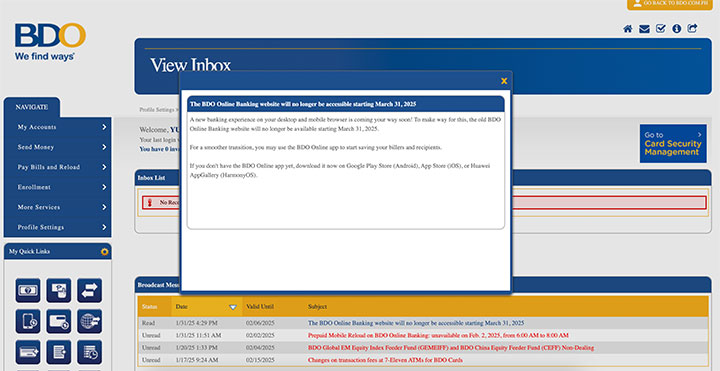This screenshot has width=720, height=371.
Task: Open My Quick Links gear settings
Action: click(105, 252)
